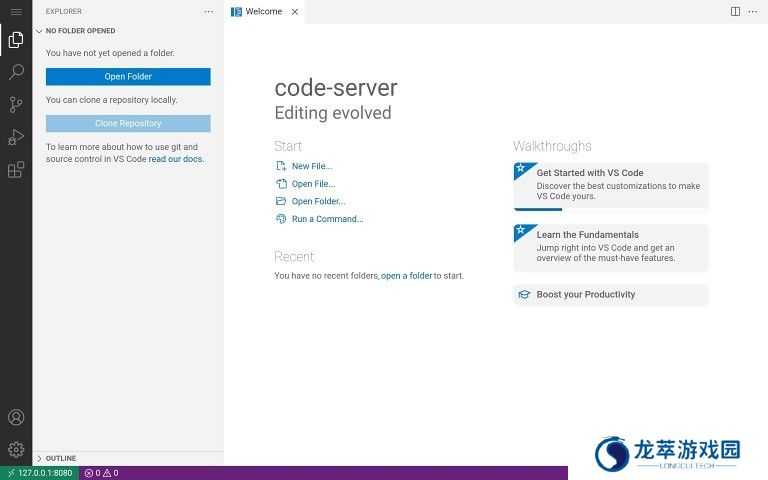Select the Welcome tab
The image size is (768, 480).
click(263, 11)
